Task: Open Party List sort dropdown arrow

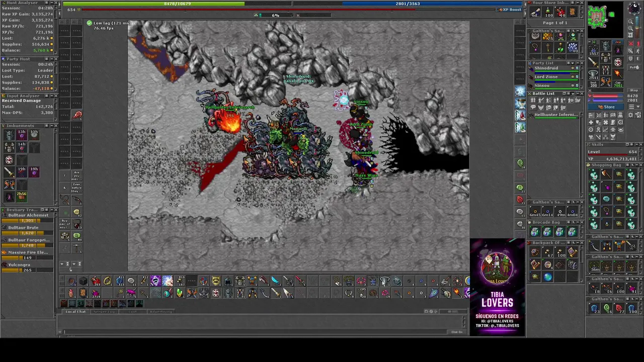Action: point(573,63)
